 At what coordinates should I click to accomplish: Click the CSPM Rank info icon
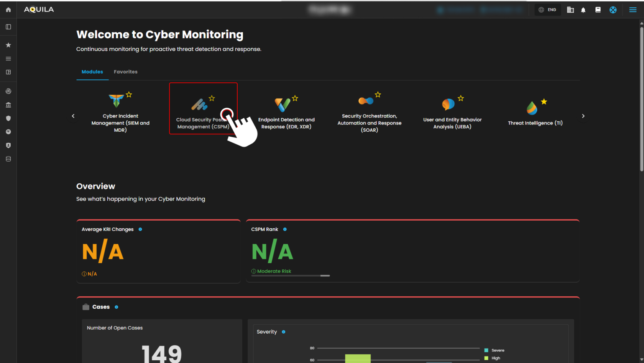(285, 229)
